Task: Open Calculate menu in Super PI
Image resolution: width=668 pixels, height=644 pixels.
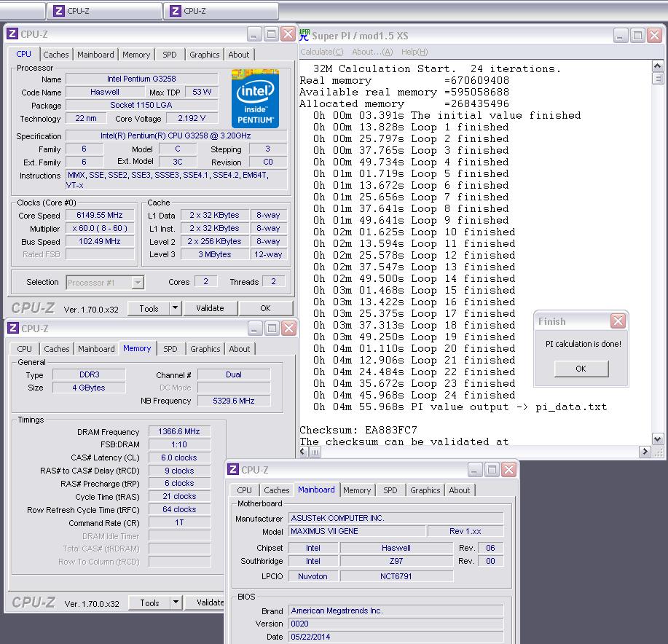Action: pyautogui.click(x=322, y=52)
